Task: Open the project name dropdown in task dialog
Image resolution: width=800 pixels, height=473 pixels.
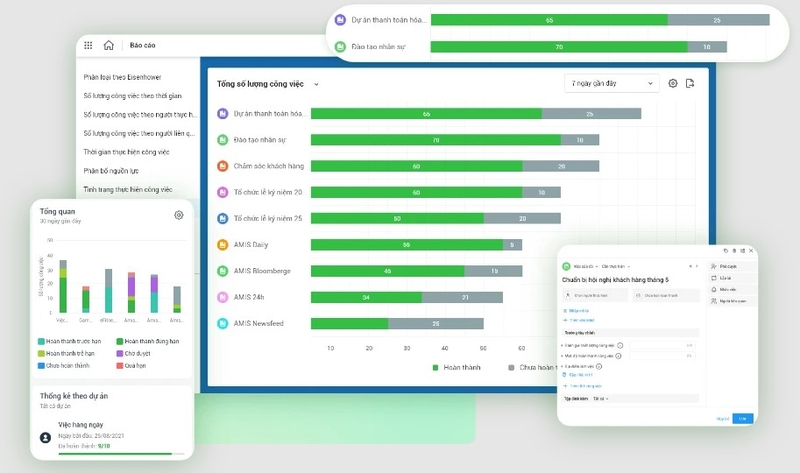Action: click(586, 266)
